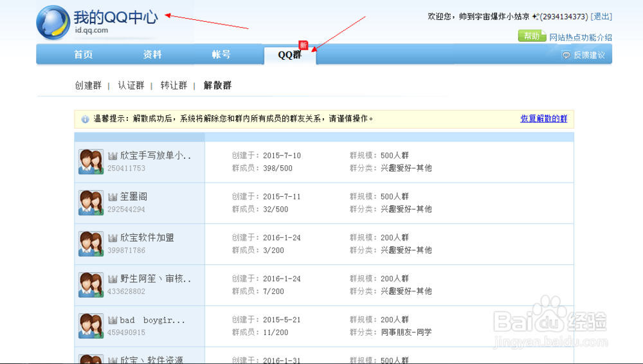Click group number 250411753
643x364 pixels.
tap(126, 168)
